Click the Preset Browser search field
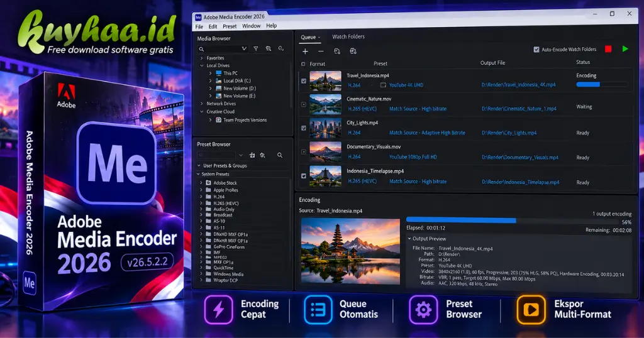The height and width of the screenshot is (338, 644). tap(216, 155)
